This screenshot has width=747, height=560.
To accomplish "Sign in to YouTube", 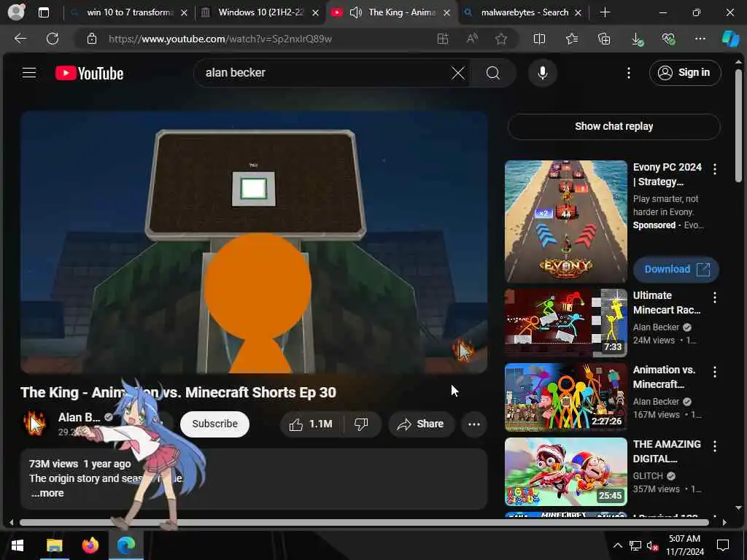I will pos(684,73).
